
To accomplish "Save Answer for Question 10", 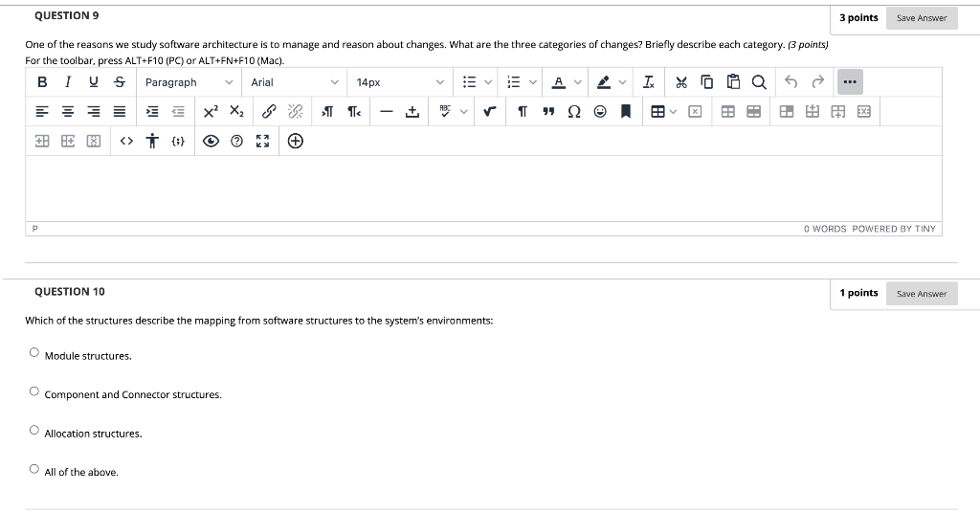I will click(922, 293).
